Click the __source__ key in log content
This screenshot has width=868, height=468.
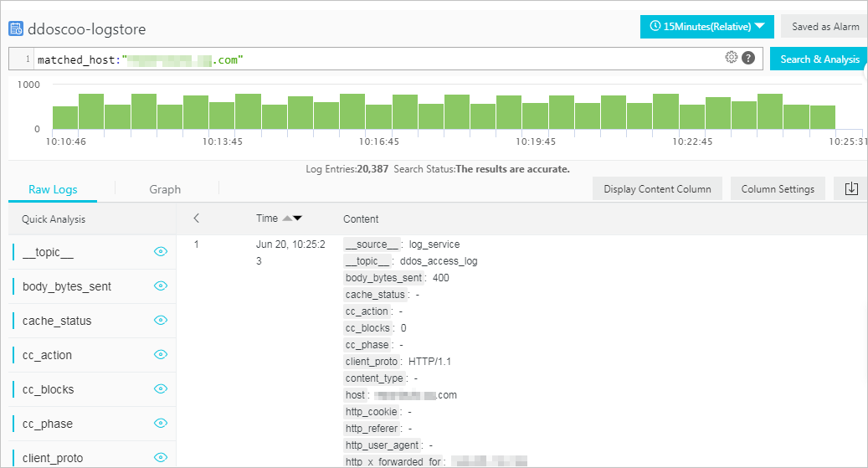pos(372,244)
